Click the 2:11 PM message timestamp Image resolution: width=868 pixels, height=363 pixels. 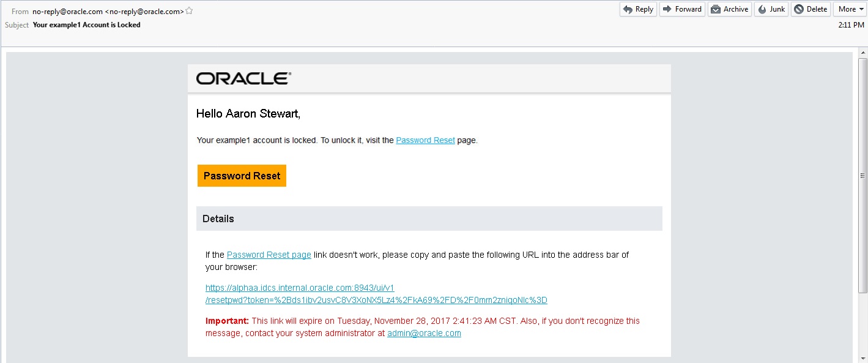coord(851,25)
